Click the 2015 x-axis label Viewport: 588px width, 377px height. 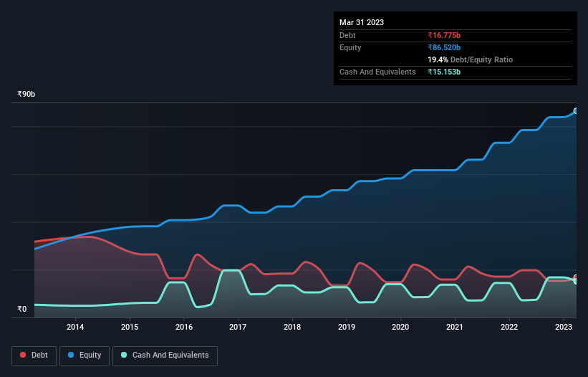(130, 327)
